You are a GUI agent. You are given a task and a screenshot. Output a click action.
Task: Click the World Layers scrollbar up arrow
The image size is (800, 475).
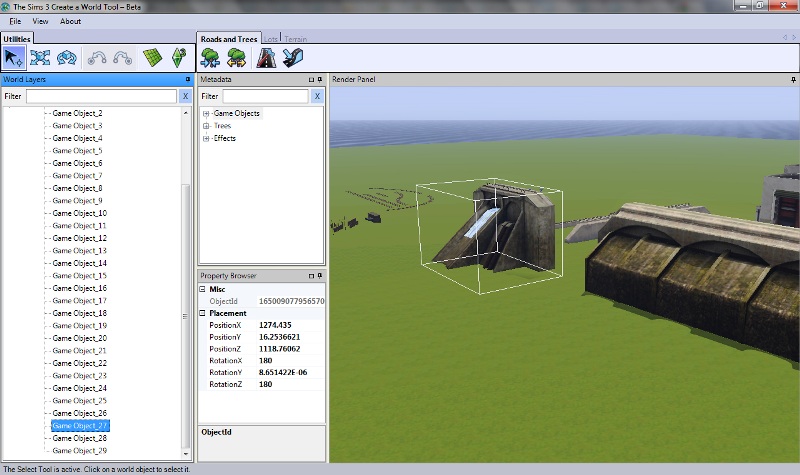click(x=186, y=112)
